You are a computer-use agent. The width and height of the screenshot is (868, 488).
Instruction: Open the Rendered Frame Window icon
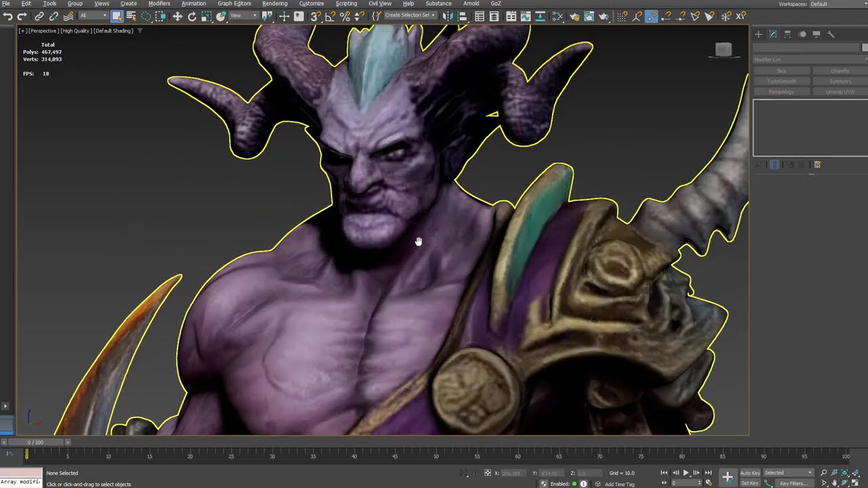click(x=589, y=16)
